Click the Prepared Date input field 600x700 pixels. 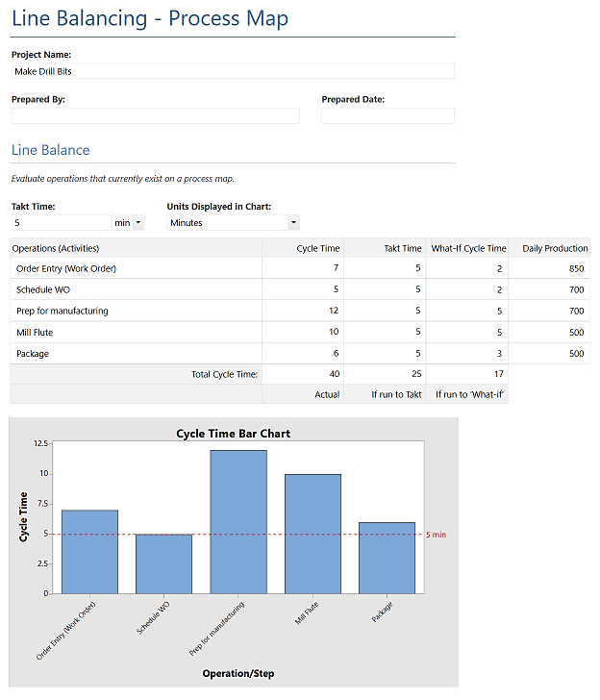387,115
